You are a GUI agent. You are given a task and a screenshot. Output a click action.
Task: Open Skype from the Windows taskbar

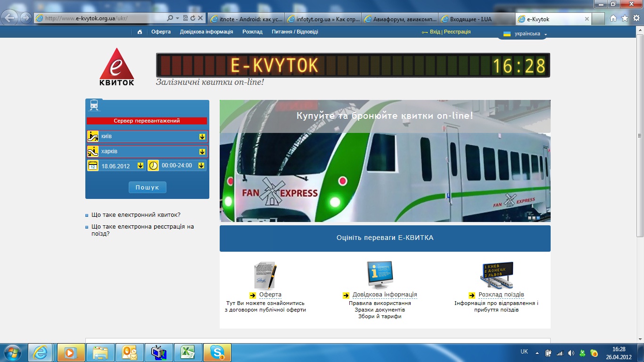217,352
